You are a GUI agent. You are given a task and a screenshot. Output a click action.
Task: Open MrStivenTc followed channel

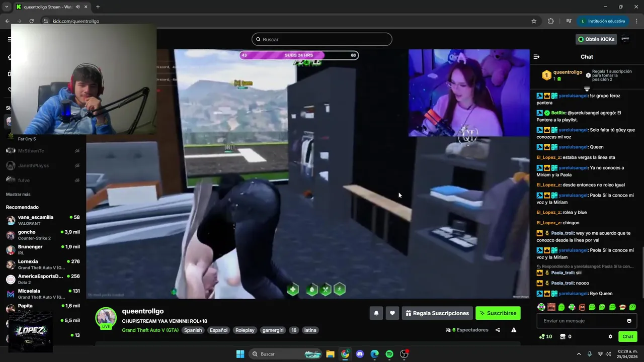coord(43,151)
